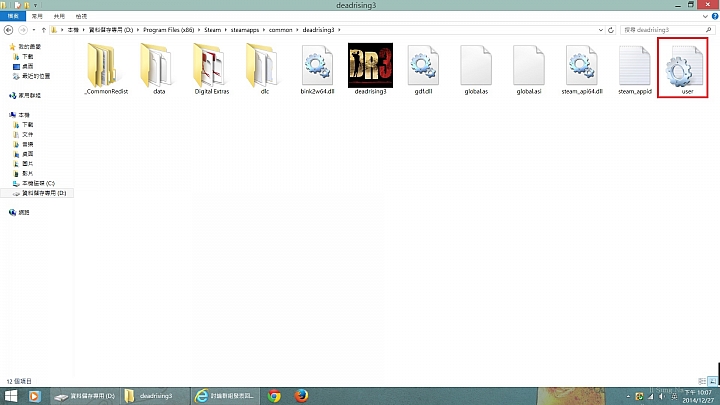The width and height of the screenshot is (720, 405).
Task: Select the steam_api64.dll file
Action: pos(582,69)
